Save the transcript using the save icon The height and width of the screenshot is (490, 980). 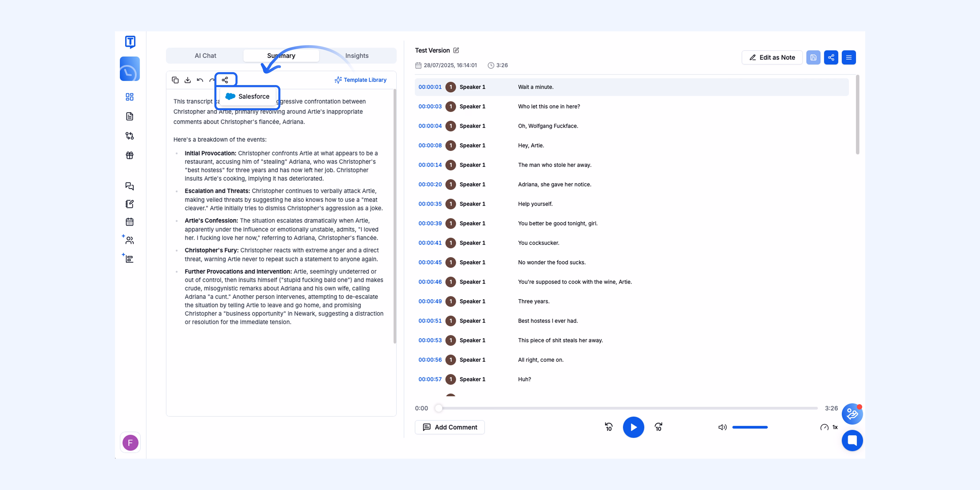click(x=813, y=57)
